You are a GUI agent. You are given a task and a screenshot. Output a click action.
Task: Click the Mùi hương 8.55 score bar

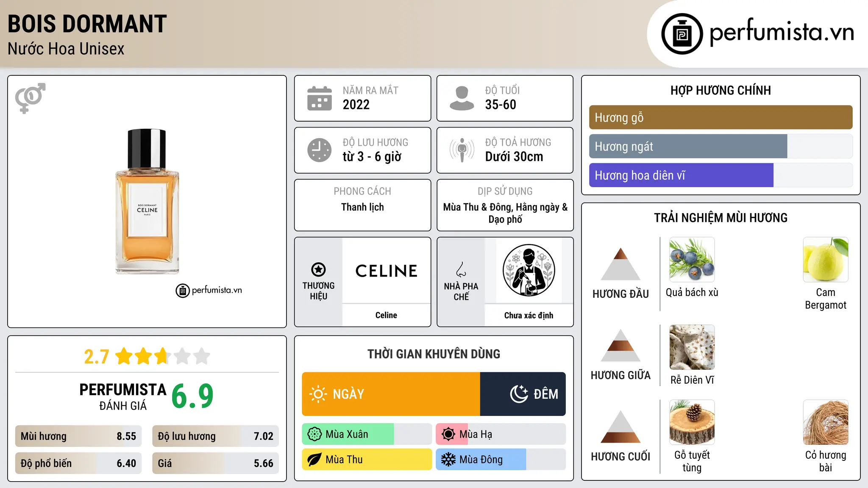78,436
